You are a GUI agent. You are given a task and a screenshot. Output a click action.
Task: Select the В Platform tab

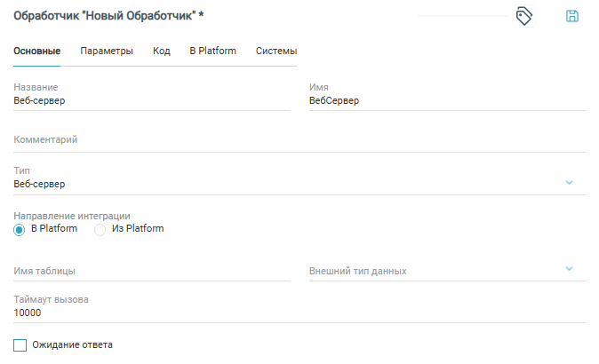[x=213, y=51]
